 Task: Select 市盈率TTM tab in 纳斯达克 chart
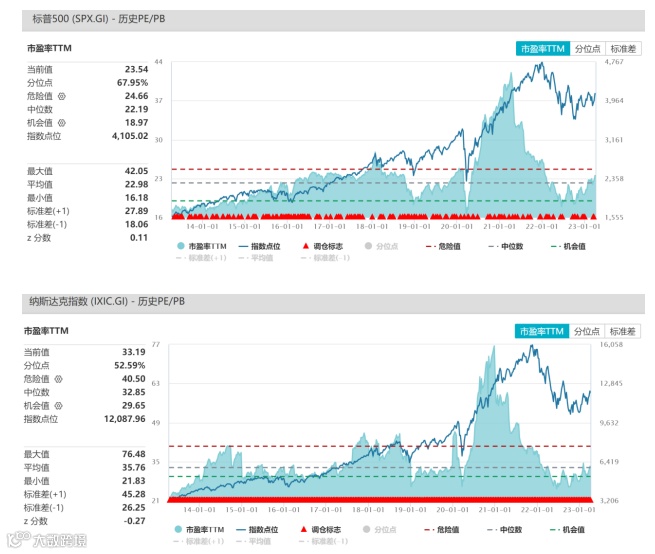point(542,332)
